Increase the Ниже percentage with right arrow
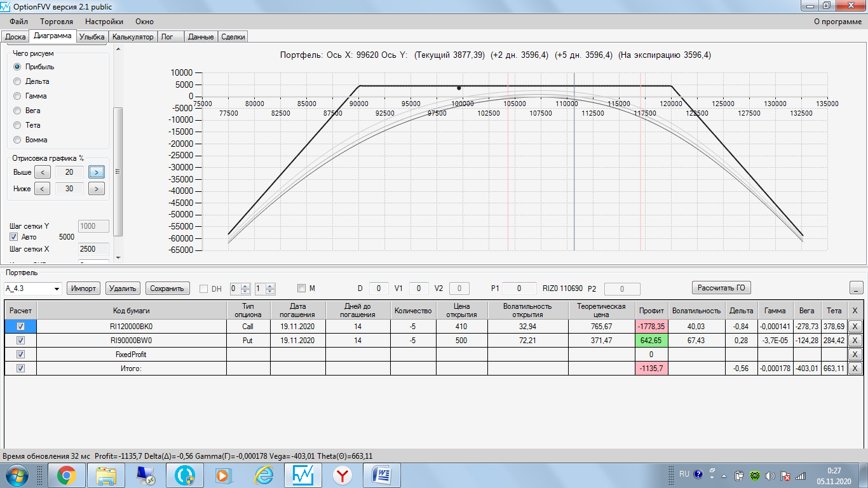This screenshot has height=488, width=868. tap(97, 188)
